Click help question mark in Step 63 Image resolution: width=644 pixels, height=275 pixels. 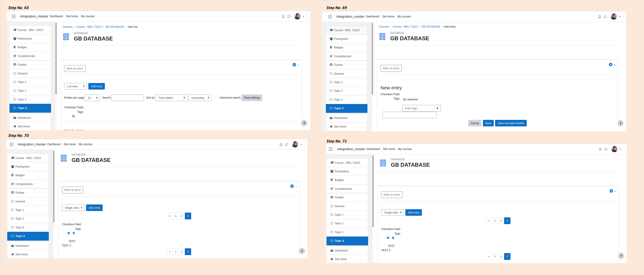point(304,123)
